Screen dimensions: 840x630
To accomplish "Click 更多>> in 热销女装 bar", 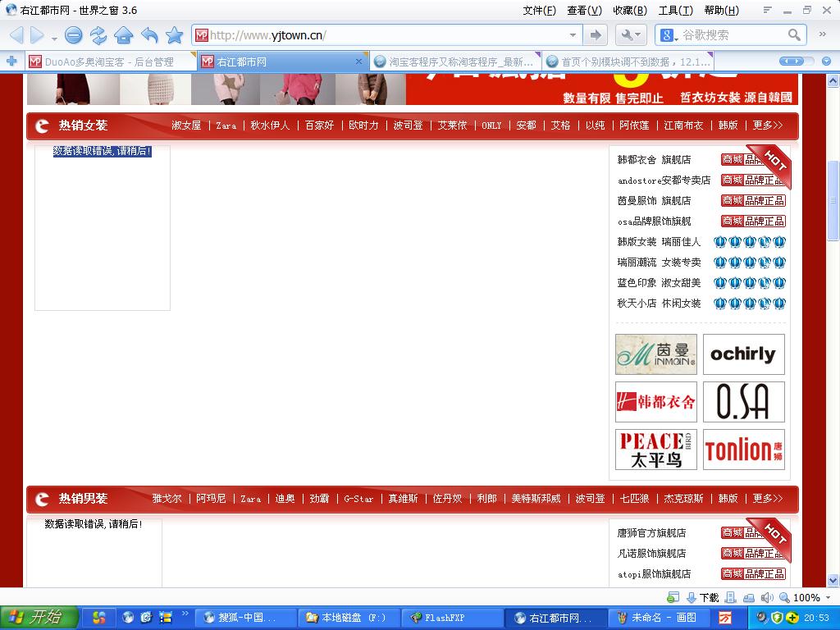I will (767, 126).
